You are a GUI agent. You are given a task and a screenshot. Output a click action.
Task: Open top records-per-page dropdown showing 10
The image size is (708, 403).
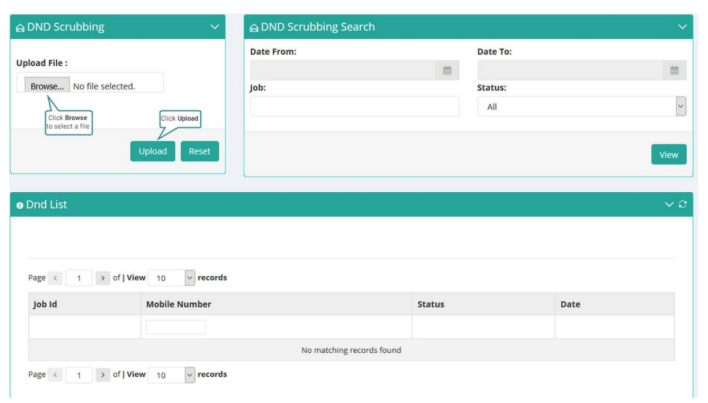pyautogui.click(x=172, y=278)
